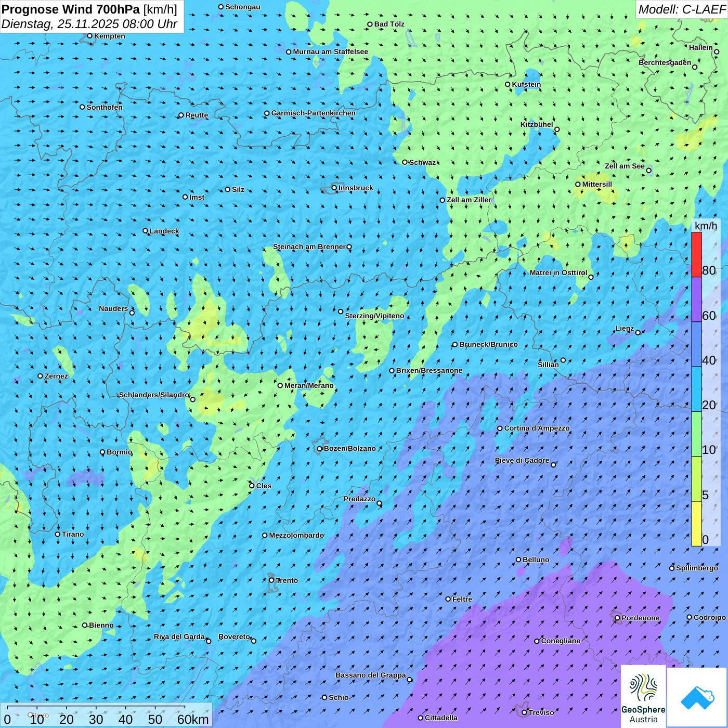The image size is (728, 728).
Task: Click the 'Schwaz' label
Action: tap(422, 162)
